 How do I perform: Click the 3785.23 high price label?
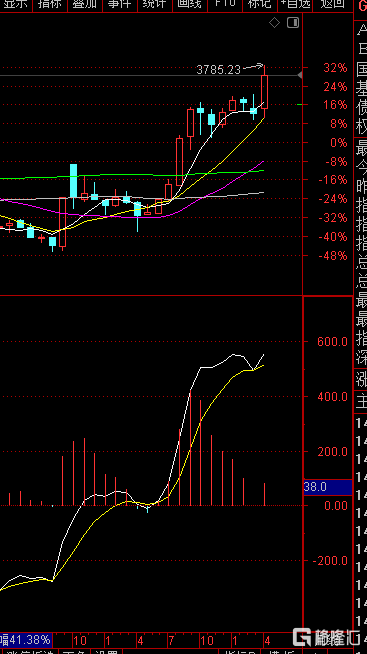(219, 70)
